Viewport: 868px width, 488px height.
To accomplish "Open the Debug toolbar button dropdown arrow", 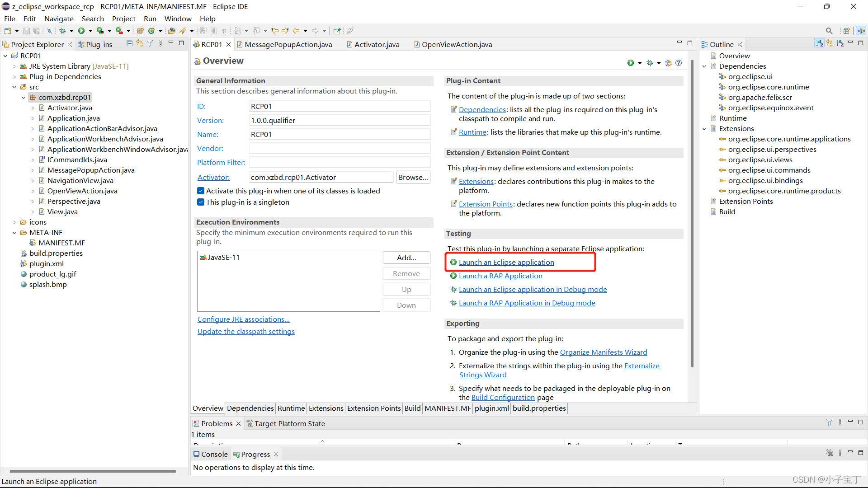I will tap(71, 31).
